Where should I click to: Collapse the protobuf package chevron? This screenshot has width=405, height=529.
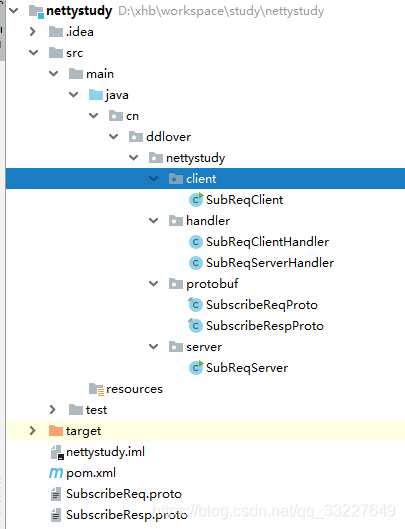tap(154, 284)
